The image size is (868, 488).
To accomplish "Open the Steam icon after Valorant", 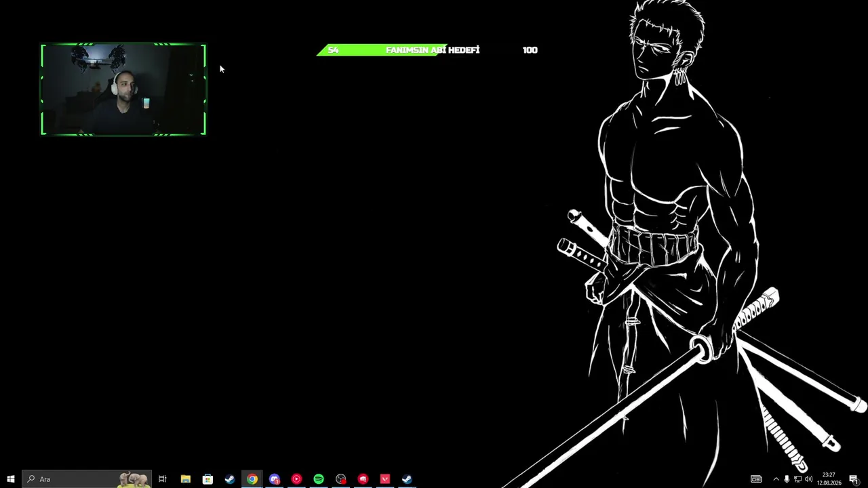I will 407,479.
